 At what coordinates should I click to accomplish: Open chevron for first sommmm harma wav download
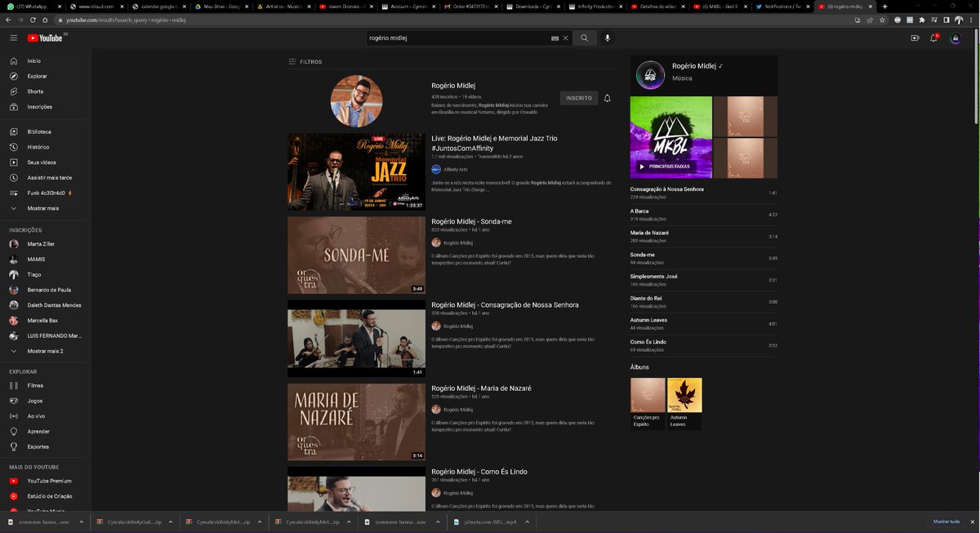point(82,522)
